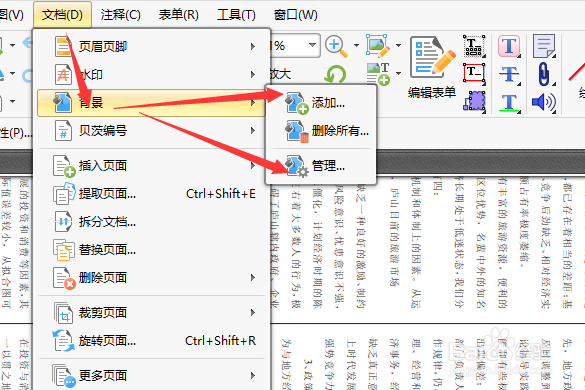Expand the 裁剪页面 submenu arrow
Image resolution: width=585 pixels, height=390 pixels.
pyautogui.click(x=253, y=313)
